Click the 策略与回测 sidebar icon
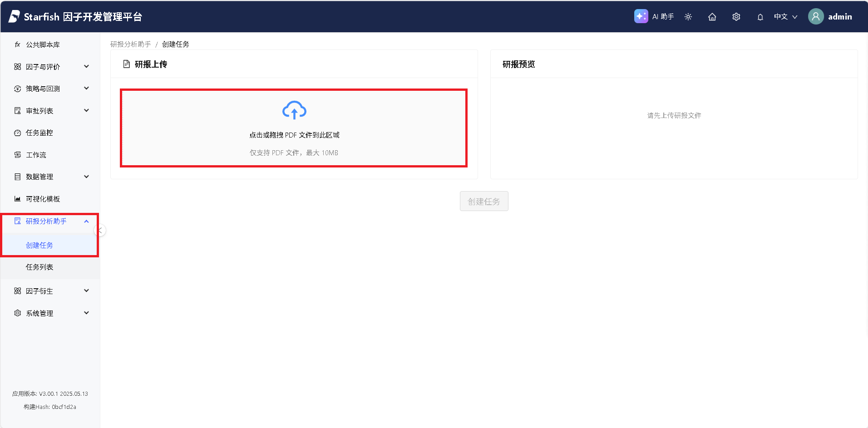This screenshot has height=428, width=868. [17, 89]
